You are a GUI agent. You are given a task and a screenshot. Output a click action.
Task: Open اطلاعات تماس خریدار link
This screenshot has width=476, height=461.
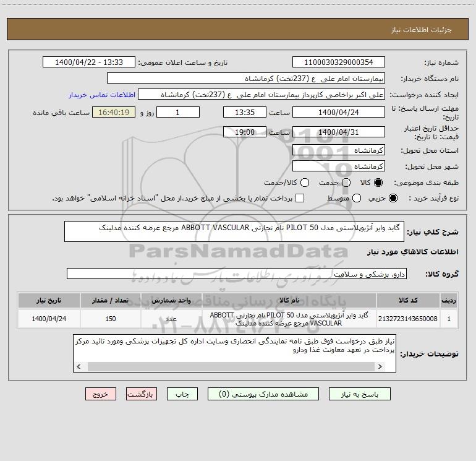coord(102,95)
